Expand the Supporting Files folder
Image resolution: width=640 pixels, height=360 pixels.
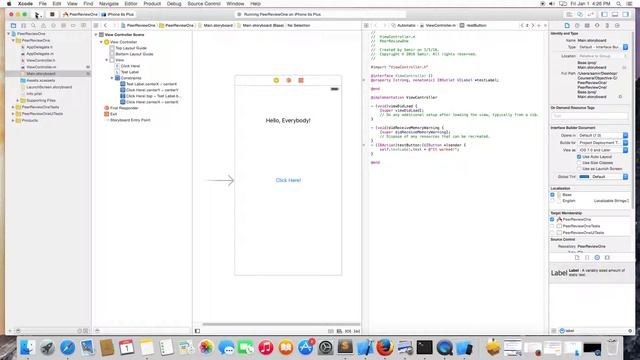[18, 100]
